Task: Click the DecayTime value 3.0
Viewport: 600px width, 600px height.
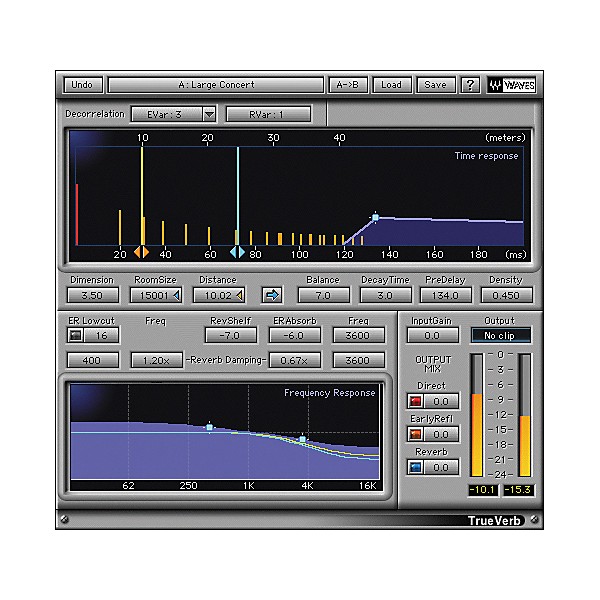Action: tap(385, 295)
